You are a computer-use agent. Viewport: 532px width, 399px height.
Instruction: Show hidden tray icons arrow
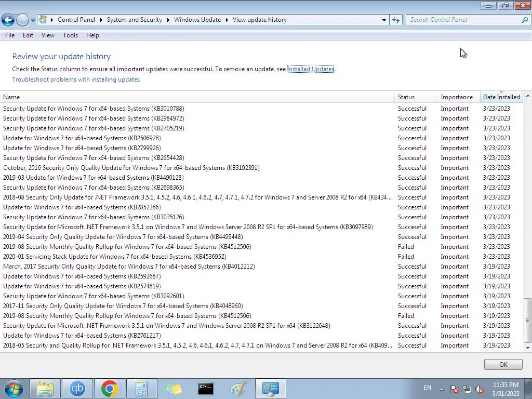tap(442, 389)
